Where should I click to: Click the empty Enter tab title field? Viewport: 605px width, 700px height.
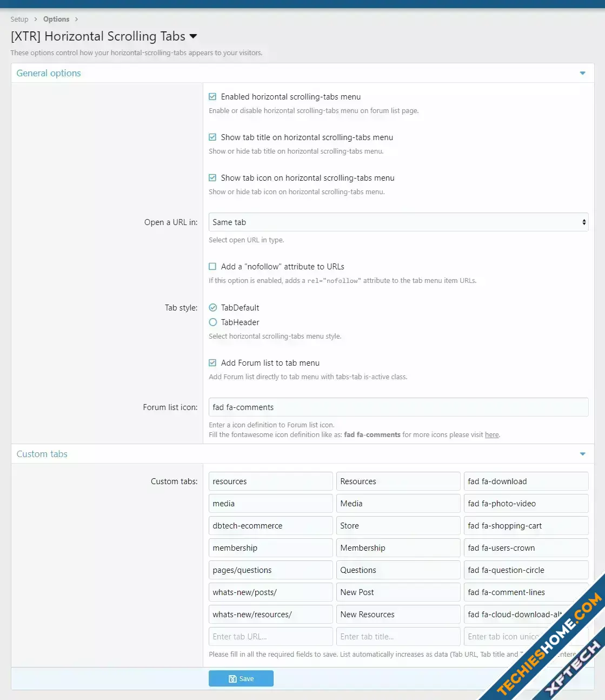tap(398, 637)
